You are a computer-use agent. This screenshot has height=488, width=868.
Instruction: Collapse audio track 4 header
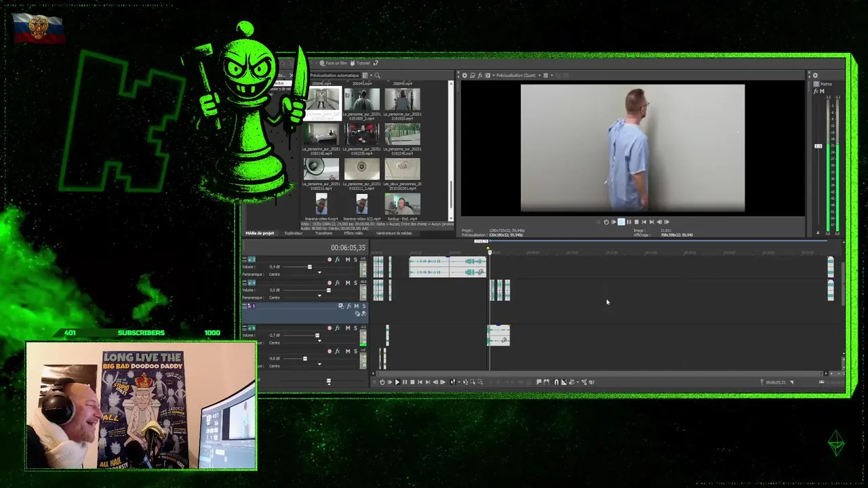click(x=244, y=283)
